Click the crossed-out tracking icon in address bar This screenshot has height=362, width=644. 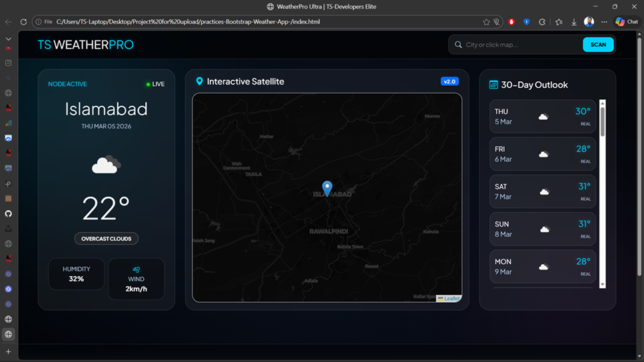point(497,22)
